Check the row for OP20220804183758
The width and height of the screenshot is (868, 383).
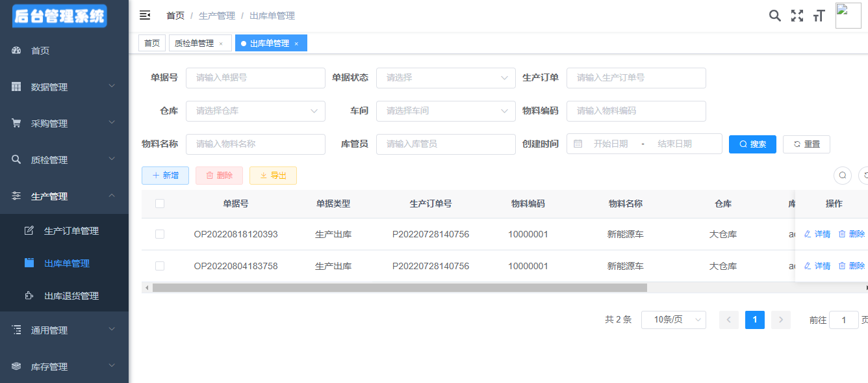(160, 266)
